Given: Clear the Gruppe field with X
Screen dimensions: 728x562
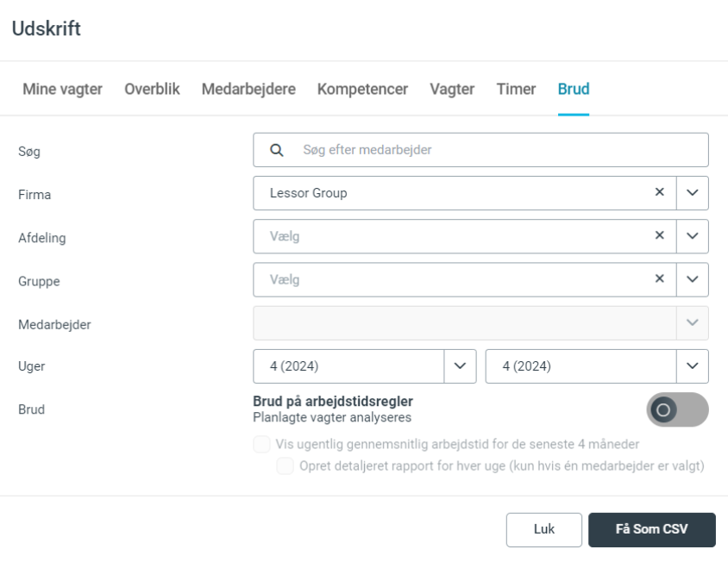Looking at the screenshot, I should click(660, 279).
